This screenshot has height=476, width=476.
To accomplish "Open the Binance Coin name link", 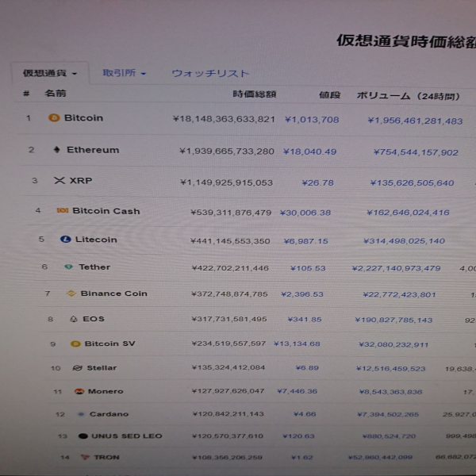I will (x=113, y=294).
